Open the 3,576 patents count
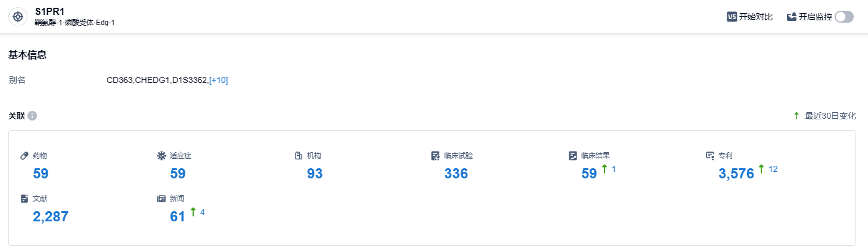 point(736,174)
